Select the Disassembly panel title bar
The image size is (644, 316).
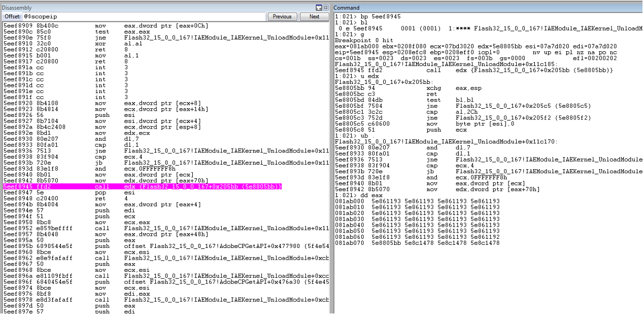click(157, 8)
